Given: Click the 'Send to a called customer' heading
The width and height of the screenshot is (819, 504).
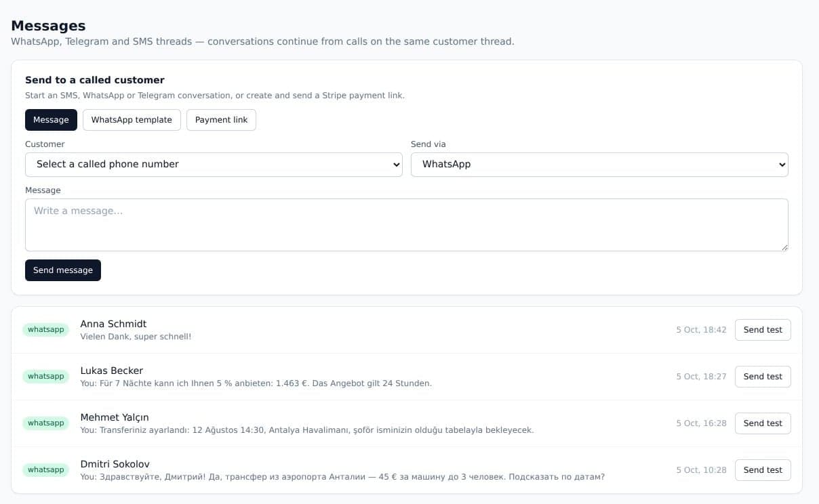Looking at the screenshot, I should 95,80.
